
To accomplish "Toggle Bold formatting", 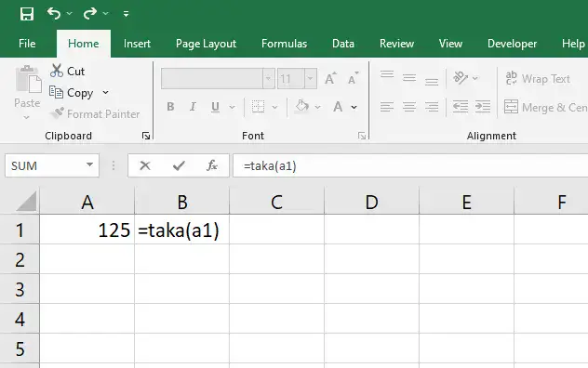I will (170, 107).
